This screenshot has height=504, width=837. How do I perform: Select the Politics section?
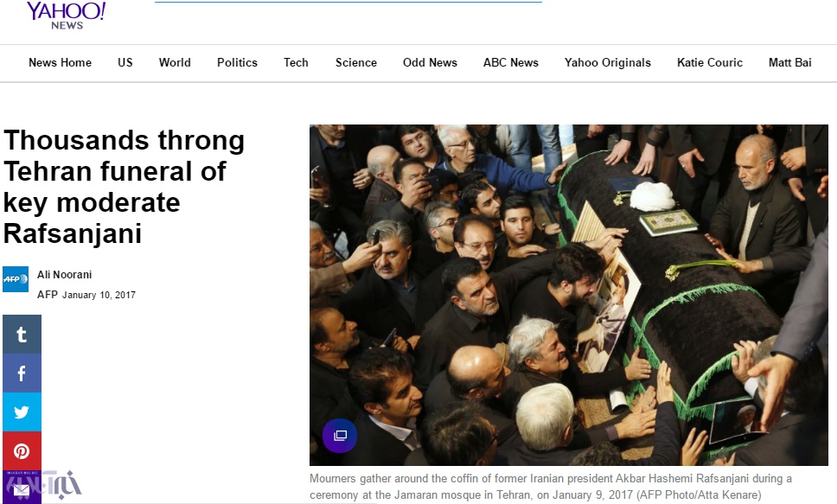coord(237,62)
